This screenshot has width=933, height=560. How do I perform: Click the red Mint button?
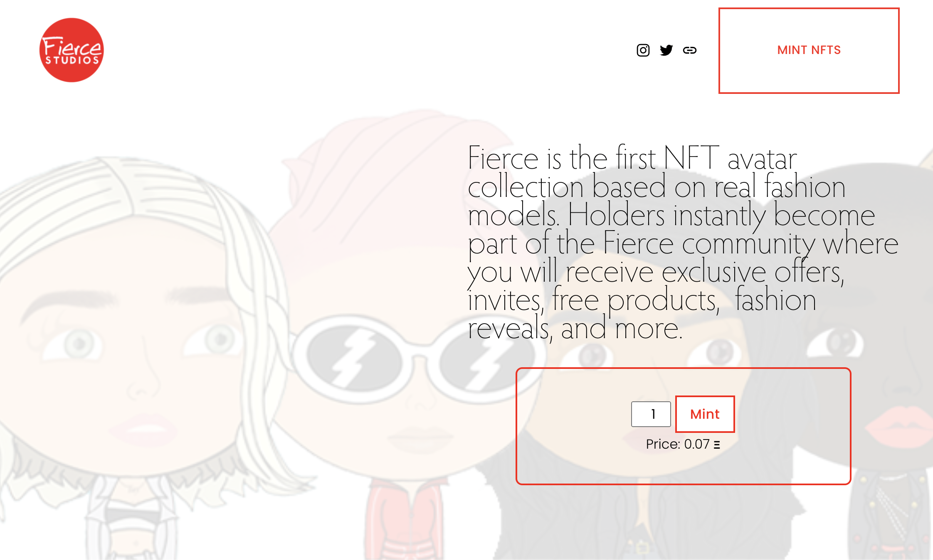[705, 414]
